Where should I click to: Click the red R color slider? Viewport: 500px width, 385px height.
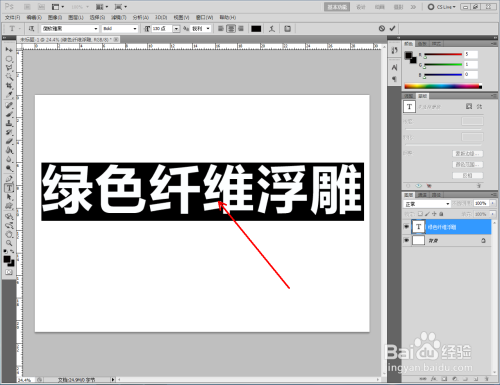443,54
